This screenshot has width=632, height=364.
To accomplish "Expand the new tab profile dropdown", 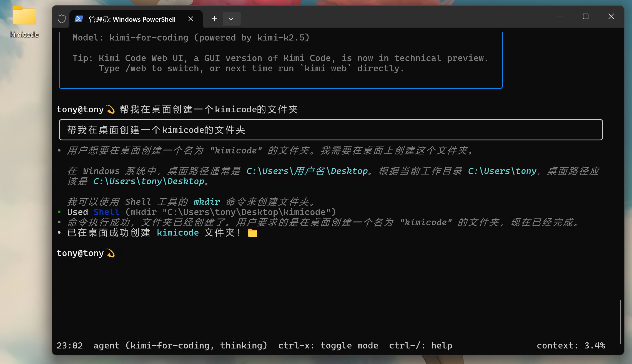I will pyautogui.click(x=231, y=19).
